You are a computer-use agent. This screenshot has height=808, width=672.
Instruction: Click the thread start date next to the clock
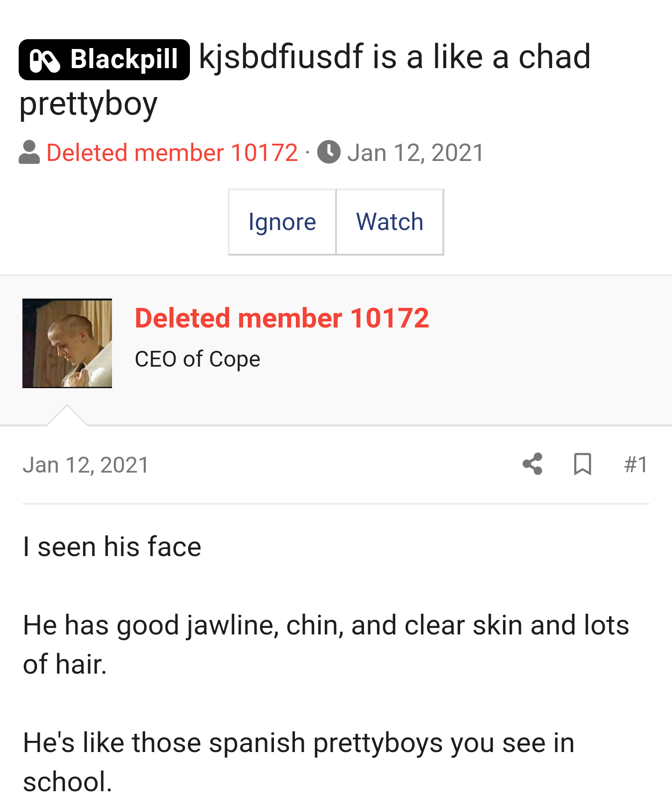416,153
